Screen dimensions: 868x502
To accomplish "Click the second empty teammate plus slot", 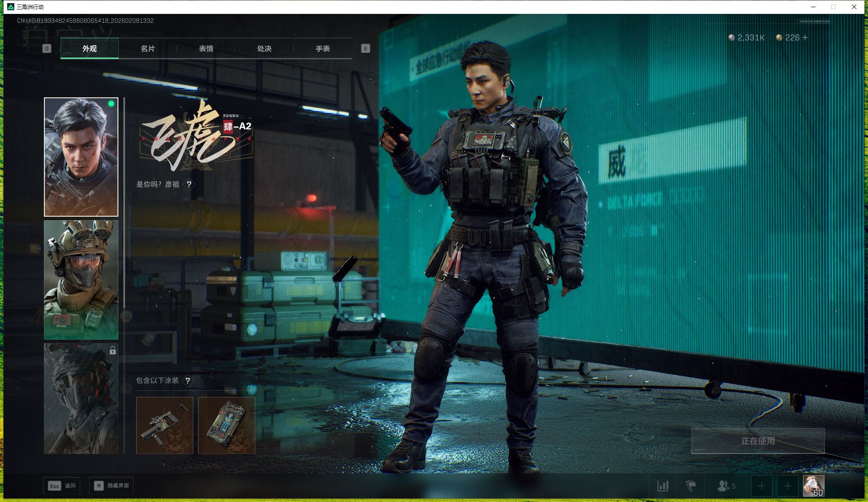I will (x=787, y=486).
